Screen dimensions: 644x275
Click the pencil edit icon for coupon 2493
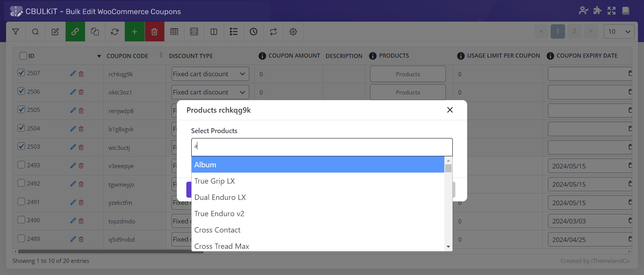click(x=73, y=165)
